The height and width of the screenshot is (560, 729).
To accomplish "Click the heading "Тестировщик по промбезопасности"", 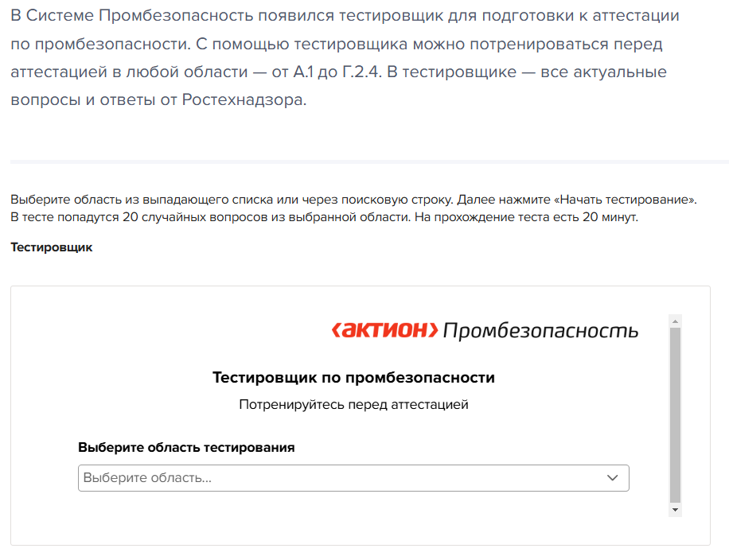I will 353,377.
